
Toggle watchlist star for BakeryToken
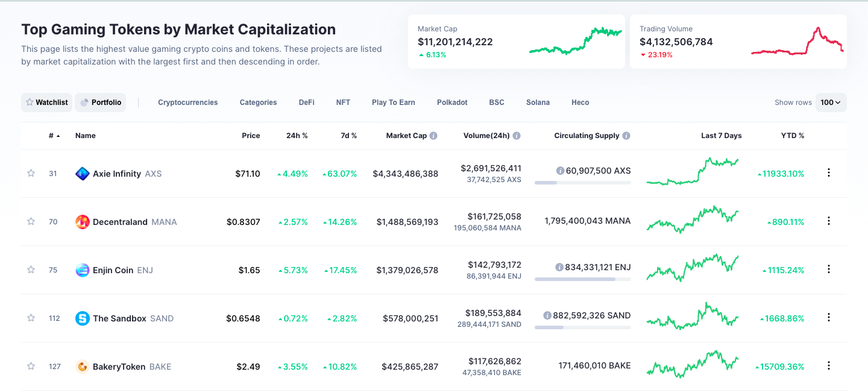[x=31, y=367]
